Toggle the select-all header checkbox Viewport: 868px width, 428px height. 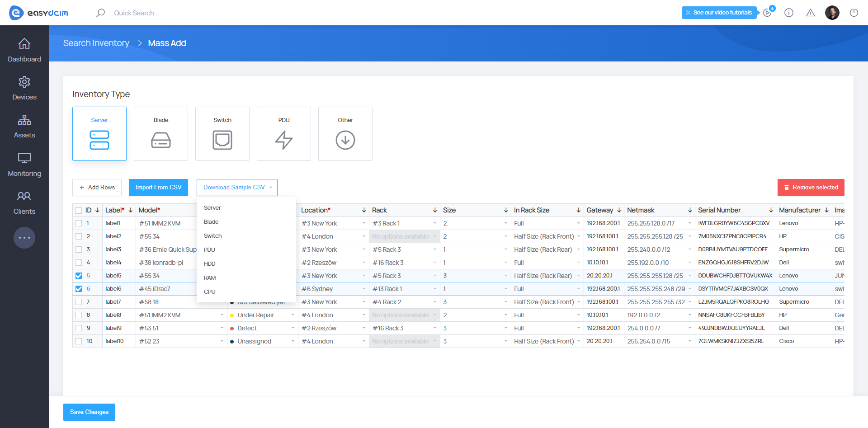tap(79, 211)
